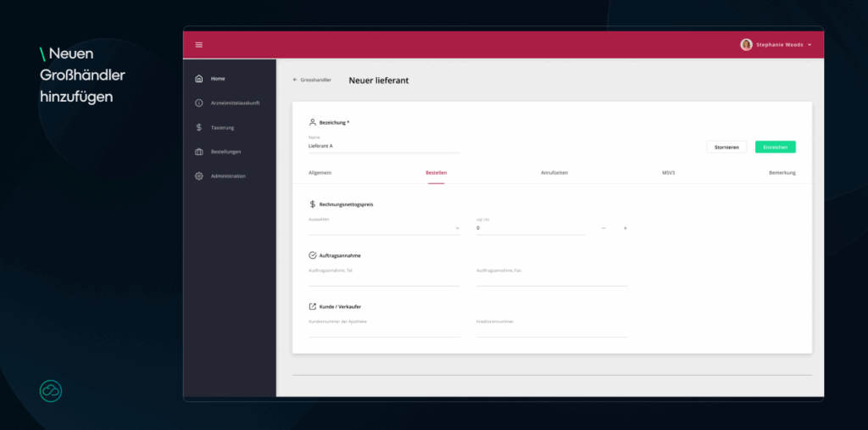Image resolution: width=868 pixels, height=430 pixels.
Task: Decrease the percentage with the minus button
Action: (x=604, y=228)
